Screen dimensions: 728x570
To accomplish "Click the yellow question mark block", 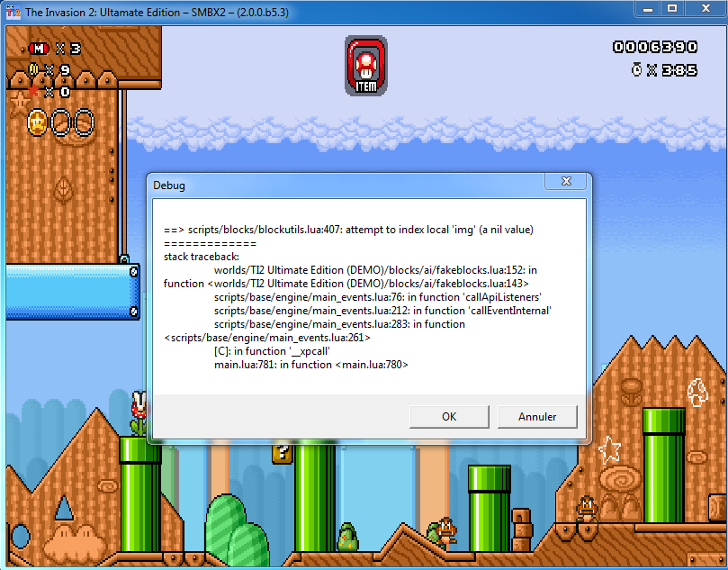I will (283, 453).
